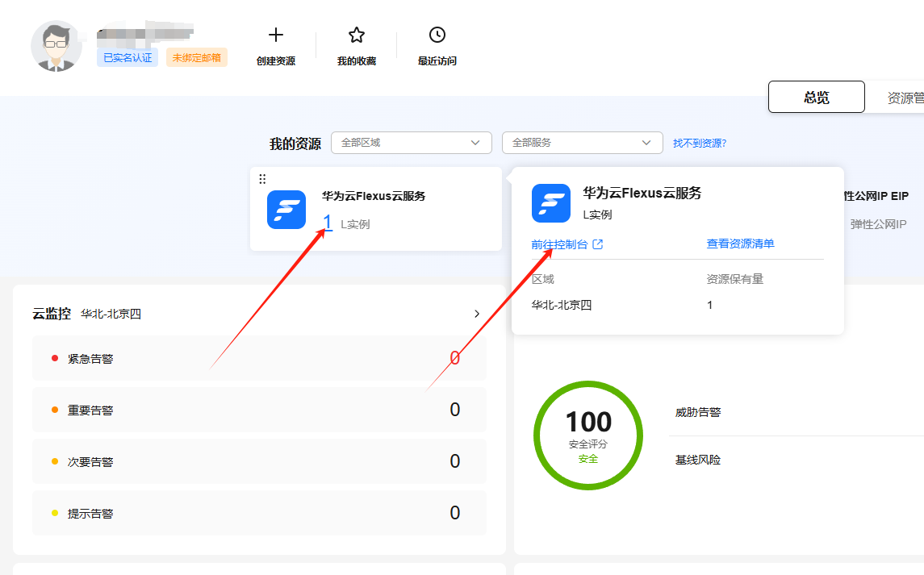
Task: Click the 未绑定邮箱 badge
Action: (196, 58)
